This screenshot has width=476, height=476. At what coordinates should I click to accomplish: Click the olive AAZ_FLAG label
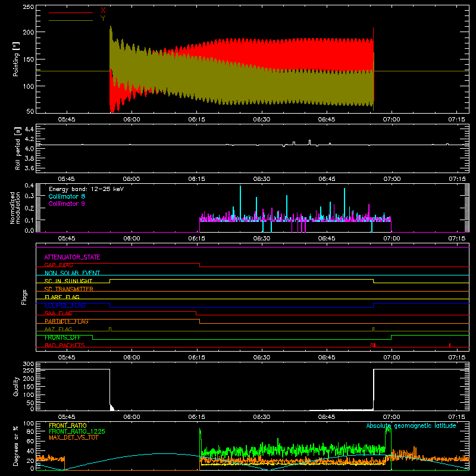click(58, 329)
